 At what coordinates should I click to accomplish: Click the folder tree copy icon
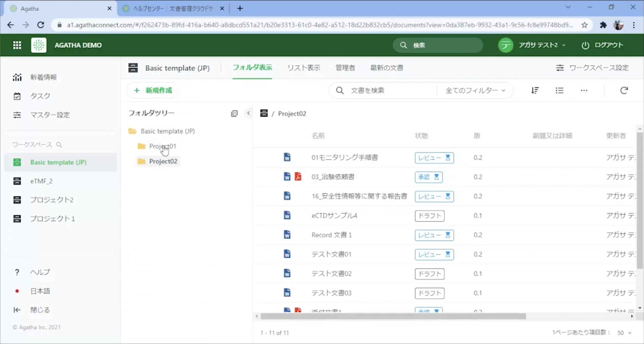click(234, 113)
